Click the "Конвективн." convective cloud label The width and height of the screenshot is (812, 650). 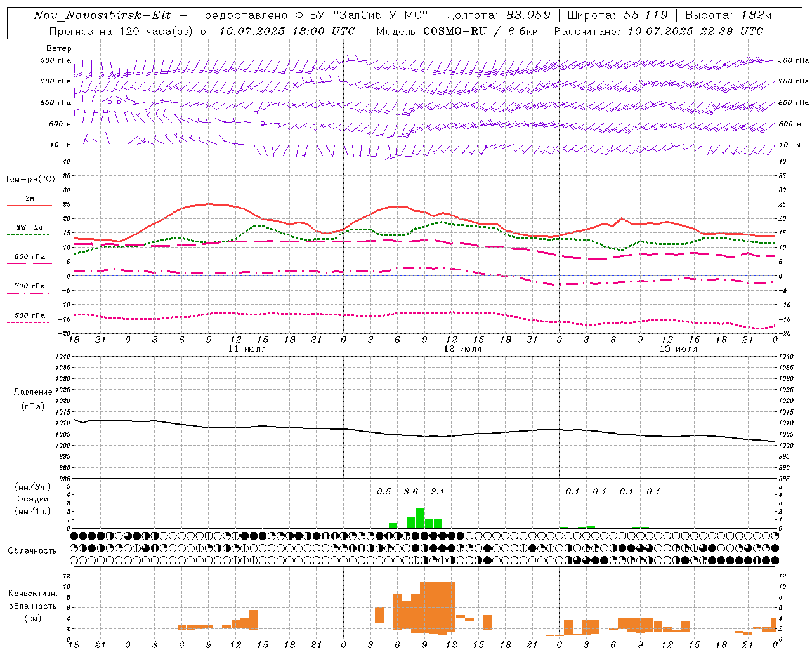click(32, 593)
